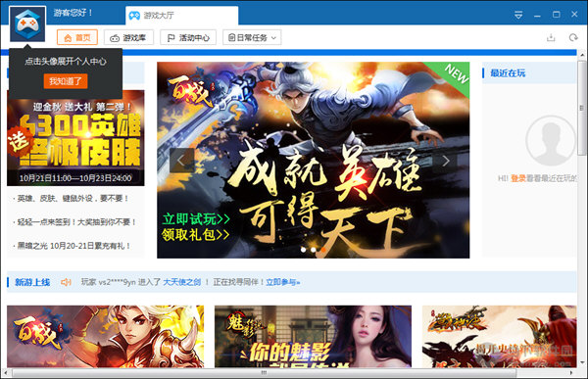This screenshot has height=379, width=588.
Task: Expand the 日常任务 dropdown
Action: (252, 37)
